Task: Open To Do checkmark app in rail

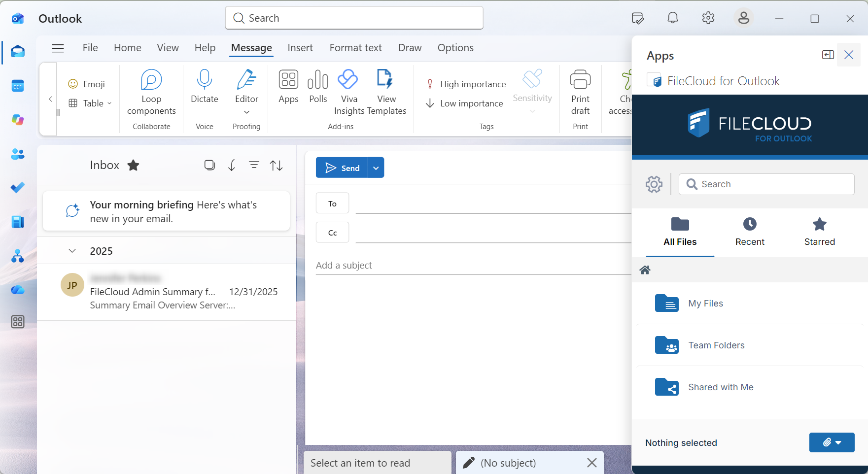Action: tap(18, 188)
